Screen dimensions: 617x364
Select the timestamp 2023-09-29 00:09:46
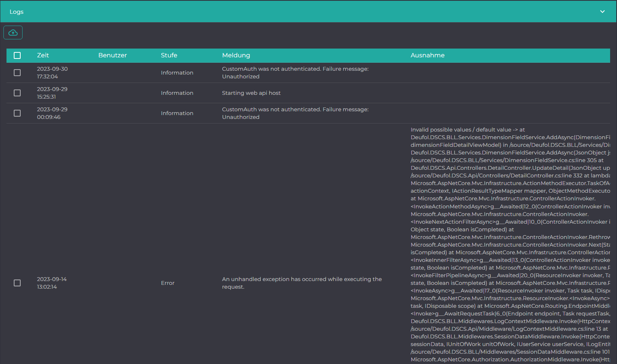52,113
